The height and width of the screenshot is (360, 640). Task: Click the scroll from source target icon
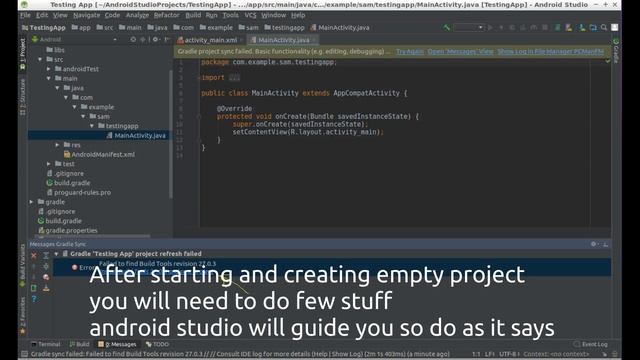[x=133, y=40]
